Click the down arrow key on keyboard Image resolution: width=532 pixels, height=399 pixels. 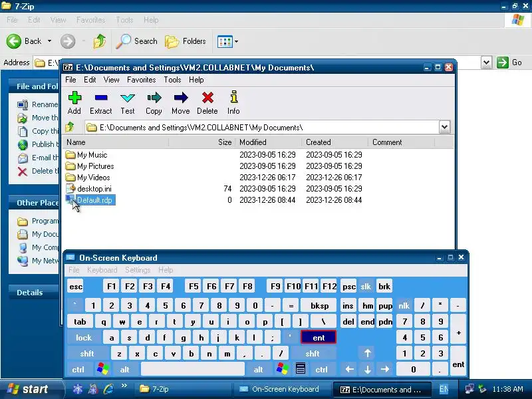click(x=368, y=369)
